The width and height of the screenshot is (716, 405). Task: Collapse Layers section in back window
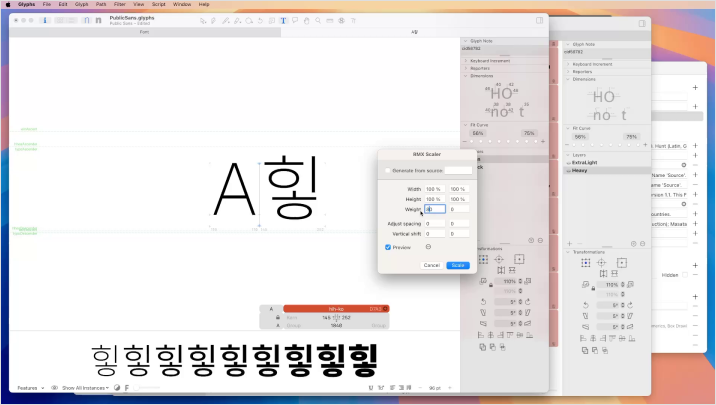tap(568, 155)
